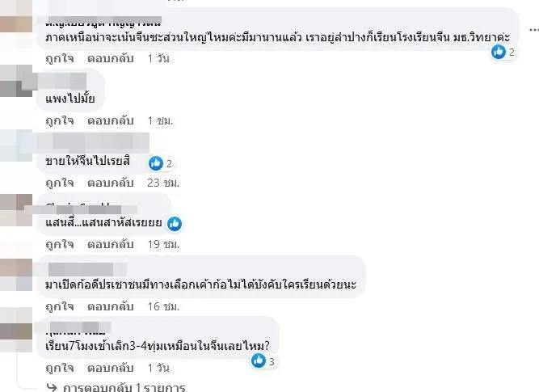This screenshot has width=539, height=392.
Task: Reply to the มาเปิดก้อดี comment
Action: click(104, 306)
